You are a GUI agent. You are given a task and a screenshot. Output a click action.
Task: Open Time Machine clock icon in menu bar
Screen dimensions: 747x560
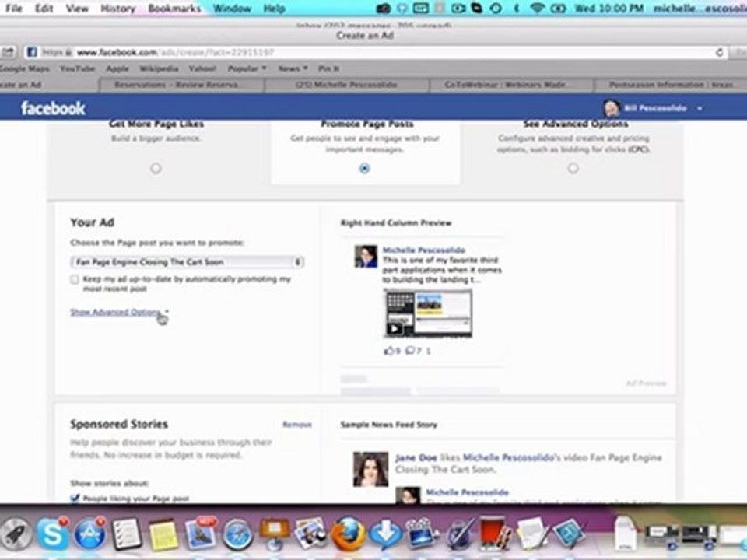coord(496,9)
